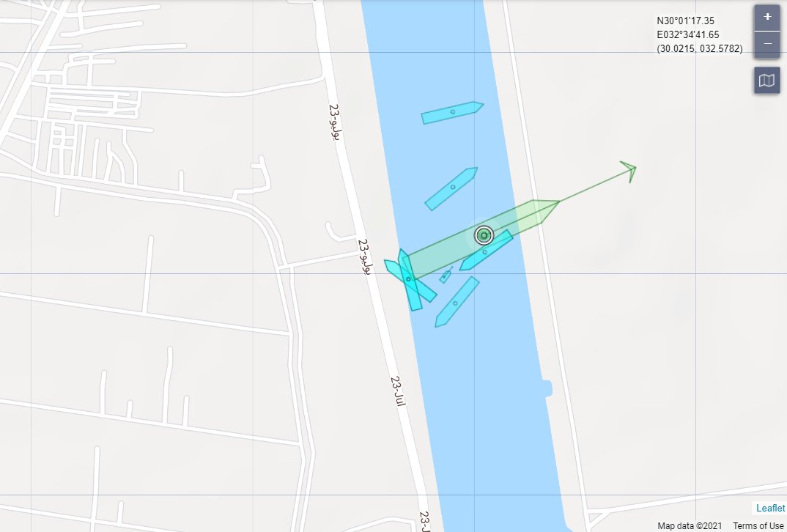Click the E032°34'41.65 longitude readout
Screen dimensions: 787x532
coord(687,34)
